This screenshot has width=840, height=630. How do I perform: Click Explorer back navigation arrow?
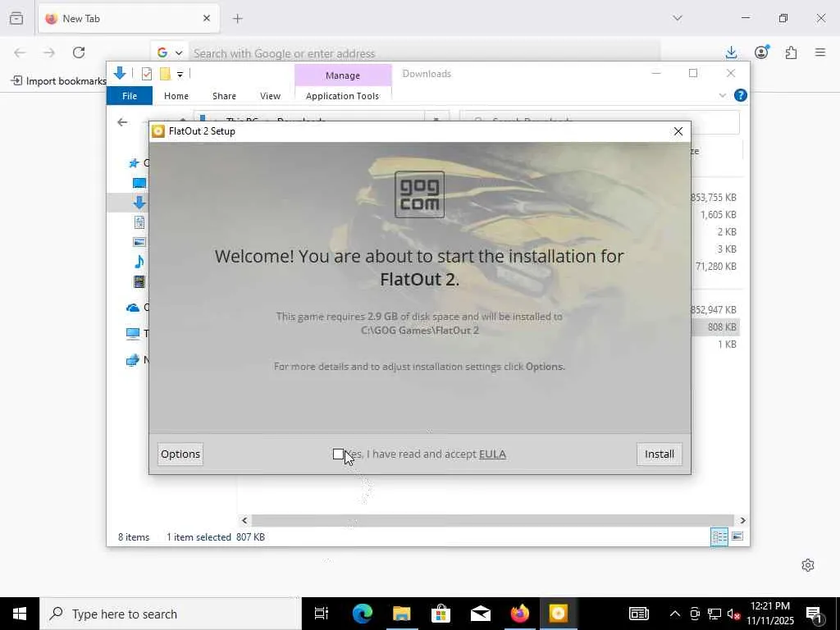pyautogui.click(x=122, y=122)
